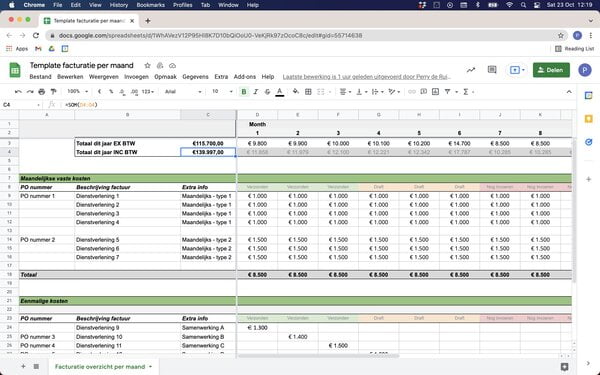Open the Bestand menu

pos(40,77)
